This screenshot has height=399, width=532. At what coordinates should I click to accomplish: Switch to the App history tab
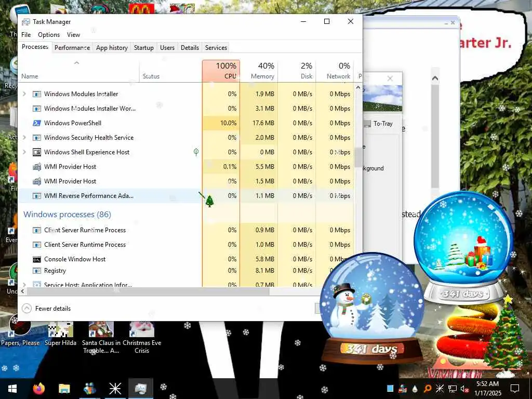pos(112,47)
